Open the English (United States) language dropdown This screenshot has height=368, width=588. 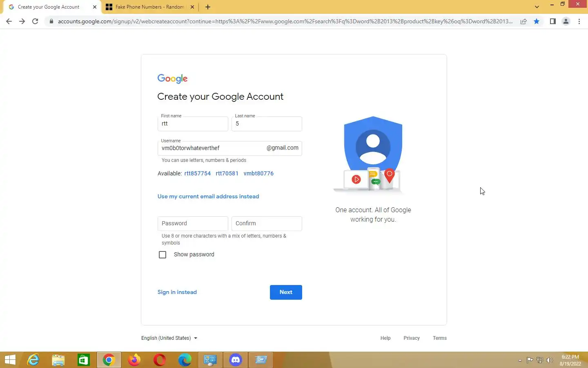pyautogui.click(x=169, y=338)
